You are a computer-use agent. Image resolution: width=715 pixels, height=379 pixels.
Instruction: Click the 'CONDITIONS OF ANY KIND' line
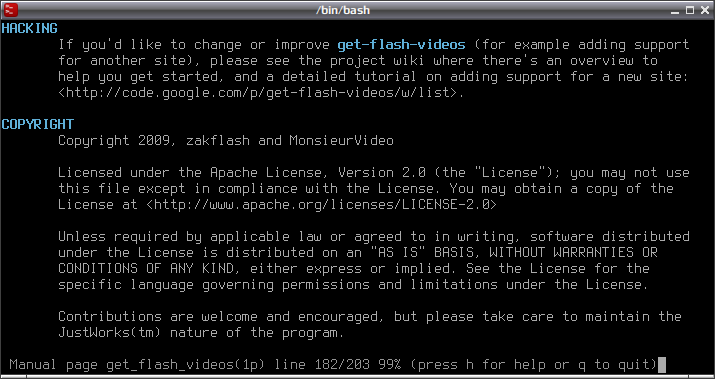[x=354, y=268]
